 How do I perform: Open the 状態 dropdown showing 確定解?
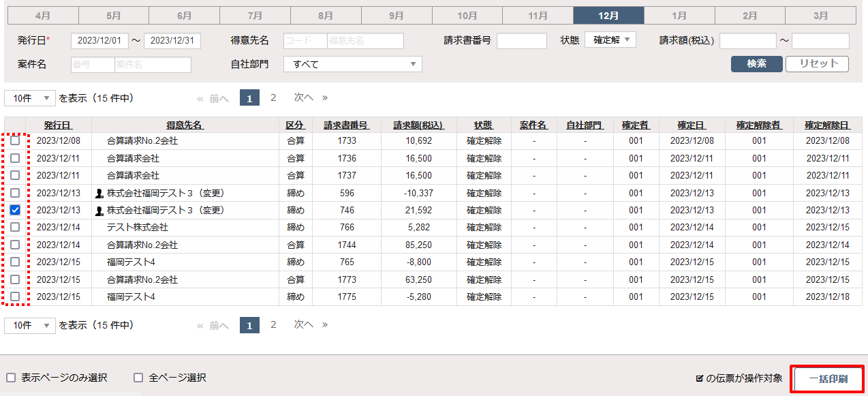pos(610,40)
